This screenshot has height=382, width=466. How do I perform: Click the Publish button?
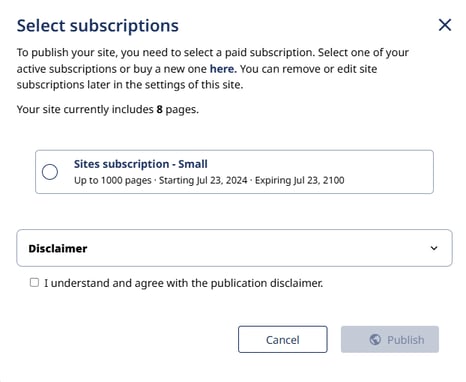390,339
